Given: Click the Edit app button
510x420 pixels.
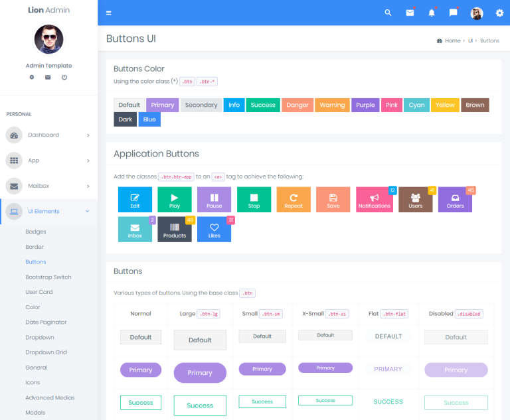Looking at the screenshot, I should coord(135,200).
